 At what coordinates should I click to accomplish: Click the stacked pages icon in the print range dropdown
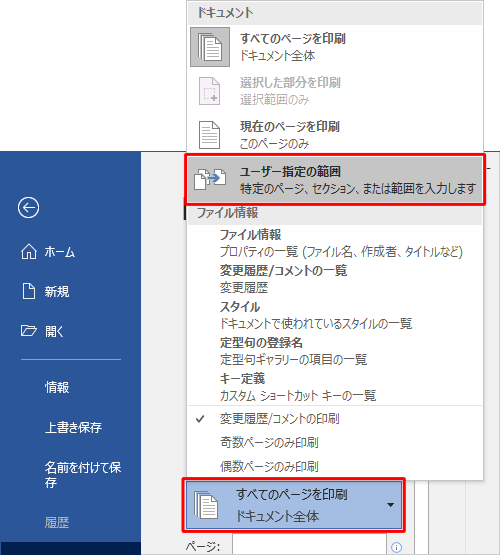[206, 505]
